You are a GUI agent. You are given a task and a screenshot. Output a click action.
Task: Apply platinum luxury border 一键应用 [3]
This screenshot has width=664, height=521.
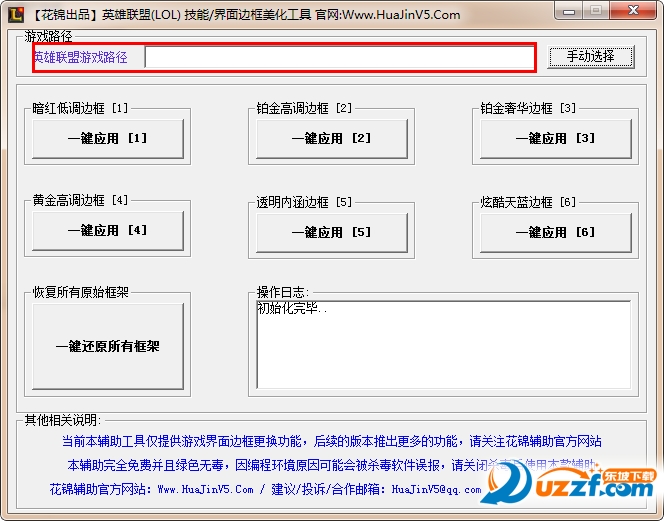pyautogui.click(x=556, y=139)
